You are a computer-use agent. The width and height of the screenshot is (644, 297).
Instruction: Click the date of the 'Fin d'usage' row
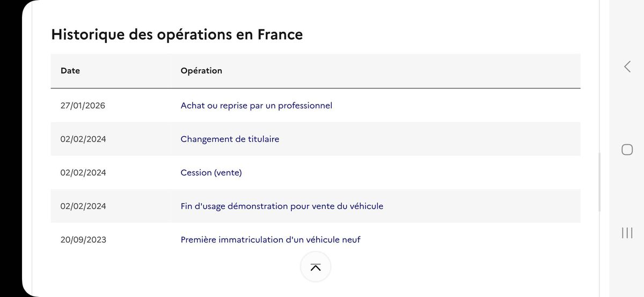pos(83,206)
